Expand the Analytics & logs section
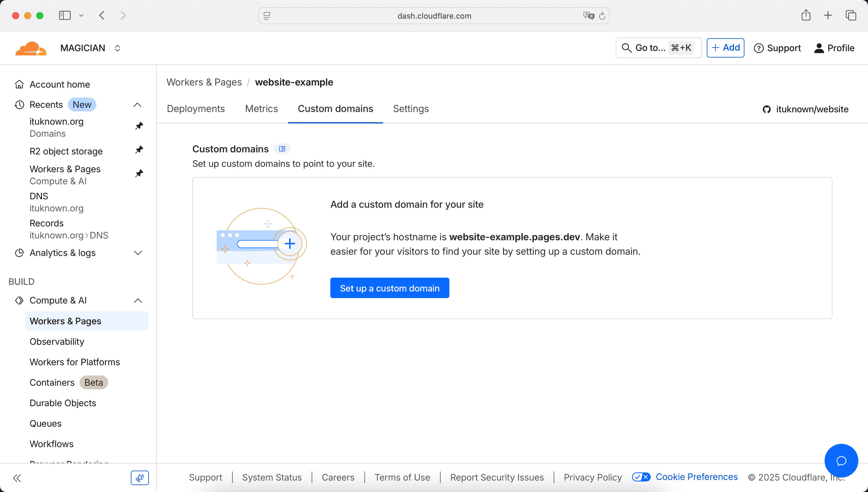 click(138, 252)
